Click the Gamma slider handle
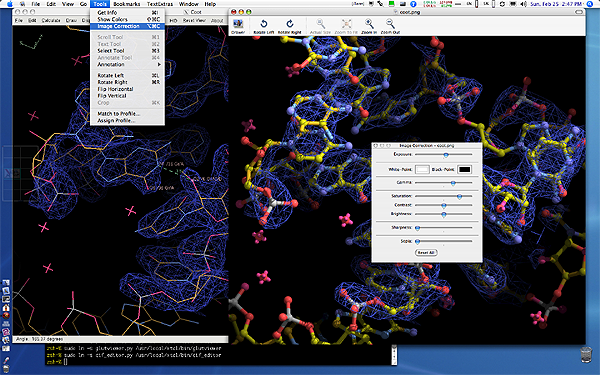This screenshot has height=375, width=600. (453, 183)
